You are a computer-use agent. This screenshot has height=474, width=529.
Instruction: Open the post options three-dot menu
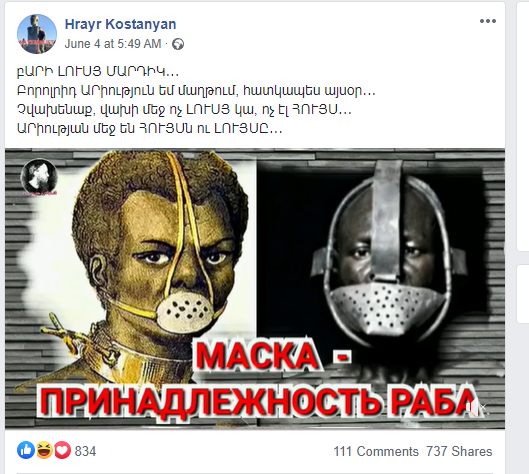pos(488,21)
